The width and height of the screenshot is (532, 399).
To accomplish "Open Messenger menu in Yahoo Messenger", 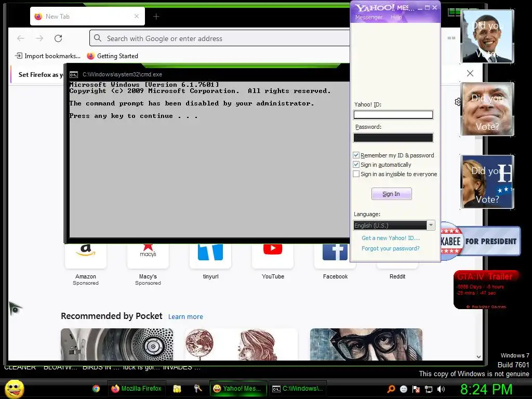I will tap(368, 17).
